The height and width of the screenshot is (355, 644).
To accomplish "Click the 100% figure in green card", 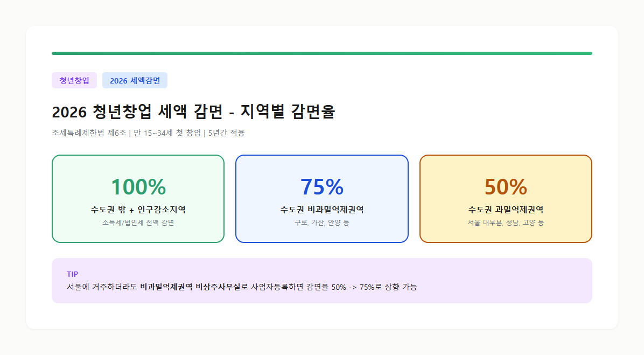I will [x=138, y=187].
